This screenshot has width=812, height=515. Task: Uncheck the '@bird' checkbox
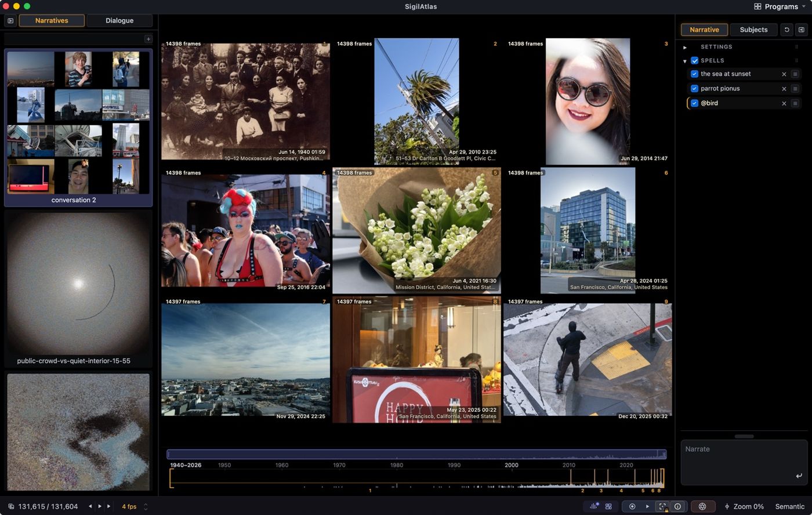(694, 103)
